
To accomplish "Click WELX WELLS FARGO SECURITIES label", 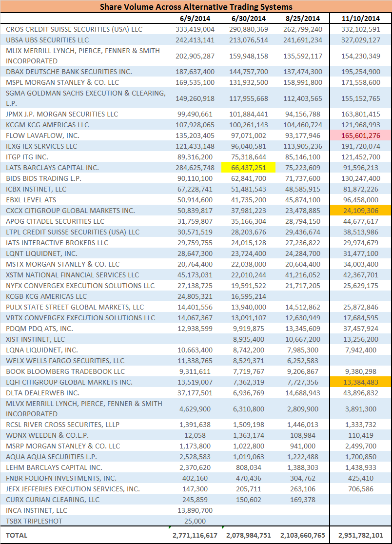I will pos(65,362).
